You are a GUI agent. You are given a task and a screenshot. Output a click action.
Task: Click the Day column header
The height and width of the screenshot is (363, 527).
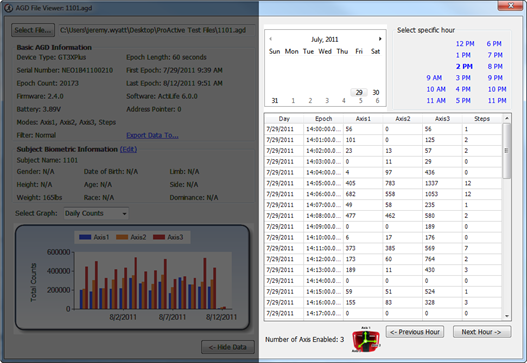coord(284,119)
